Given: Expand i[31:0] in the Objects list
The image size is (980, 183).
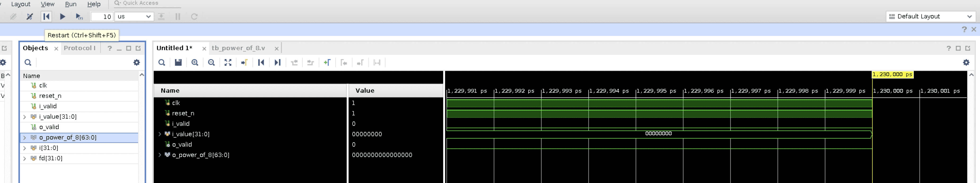Looking at the screenshot, I should click(25, 148).
